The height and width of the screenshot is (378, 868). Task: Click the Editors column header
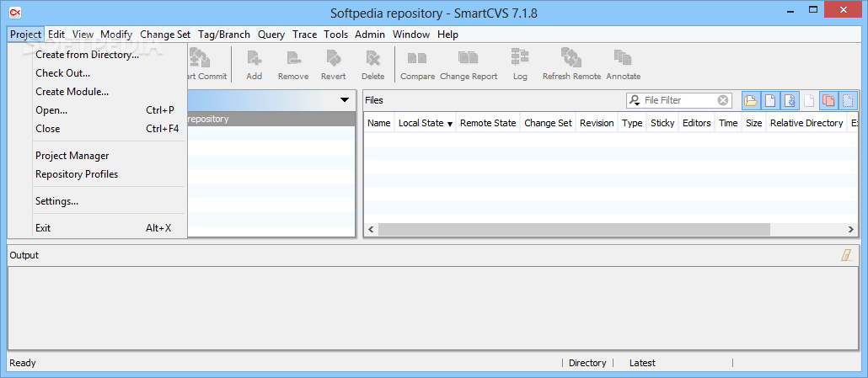pos(697,123)
